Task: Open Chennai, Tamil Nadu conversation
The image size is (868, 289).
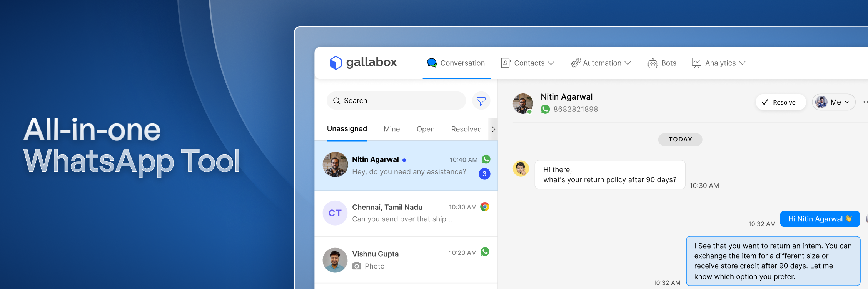Action: tap(406, 213)
